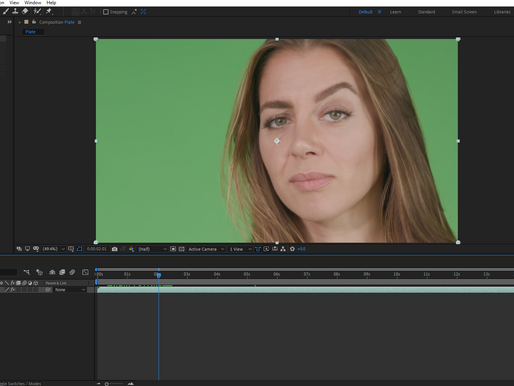This screenshot has width=514, height=386.
Task: Click Always Preview This View icon
Action: 19,249
